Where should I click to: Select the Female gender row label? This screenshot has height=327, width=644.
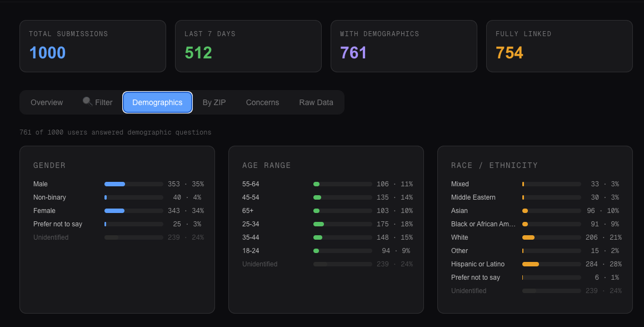coord(44,211)
